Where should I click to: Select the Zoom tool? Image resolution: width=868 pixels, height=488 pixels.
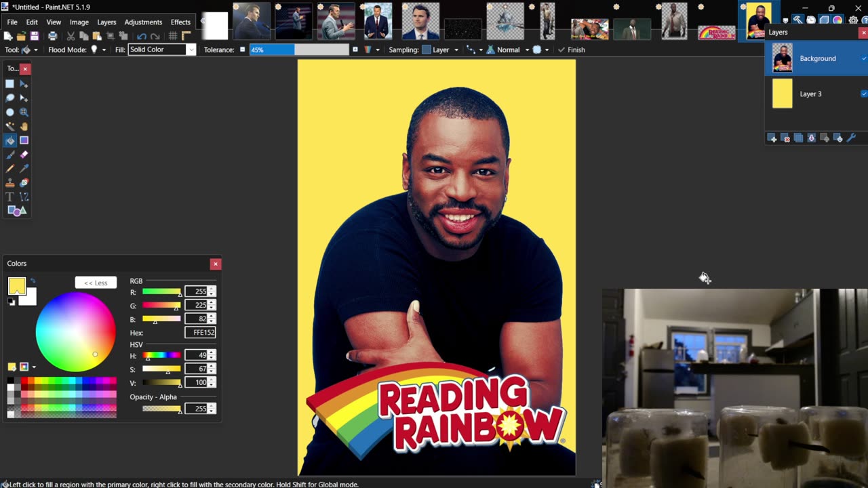coord(24,113)
